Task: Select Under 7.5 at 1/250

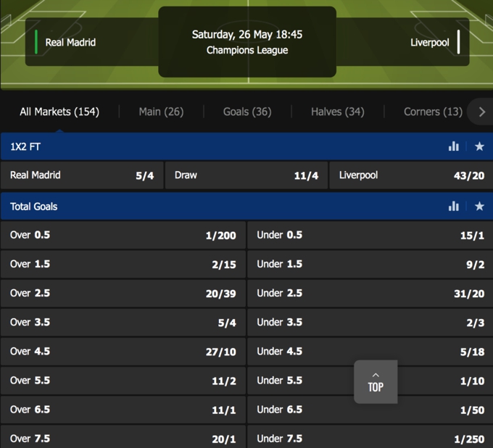Action: 370,437
